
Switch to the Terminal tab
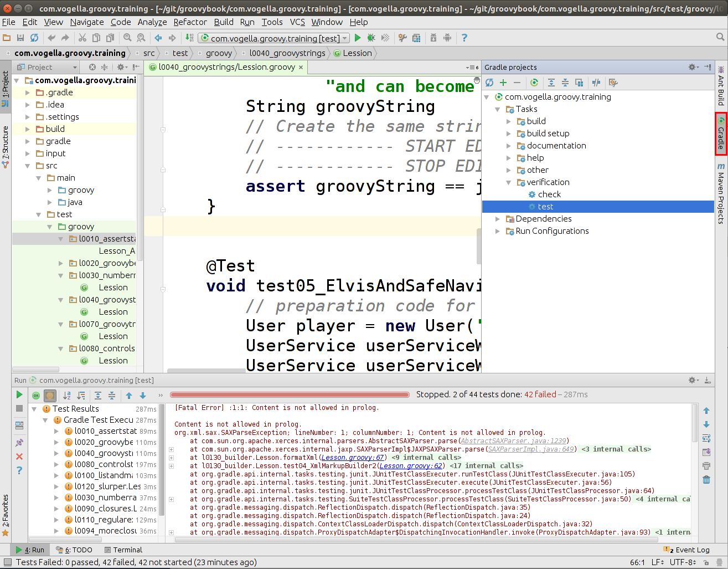click(x=123, y=550)
